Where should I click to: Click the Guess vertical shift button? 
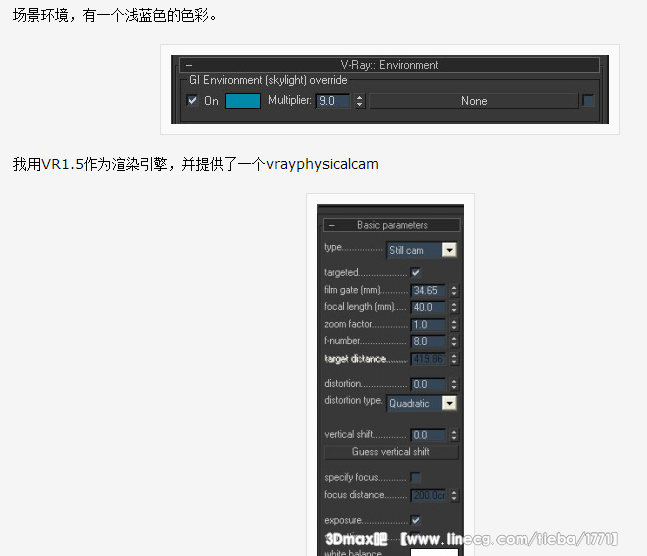[391, 452]
